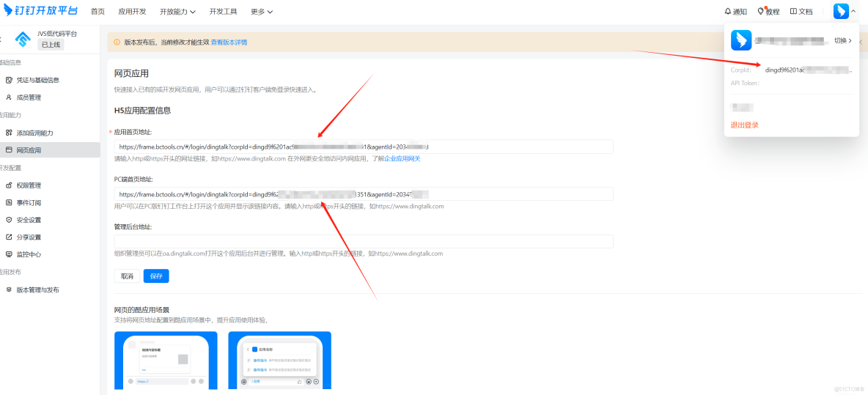Click the second cool-app scene thumbnail
The width and height of the screenshot is (868, 395).
279,360
